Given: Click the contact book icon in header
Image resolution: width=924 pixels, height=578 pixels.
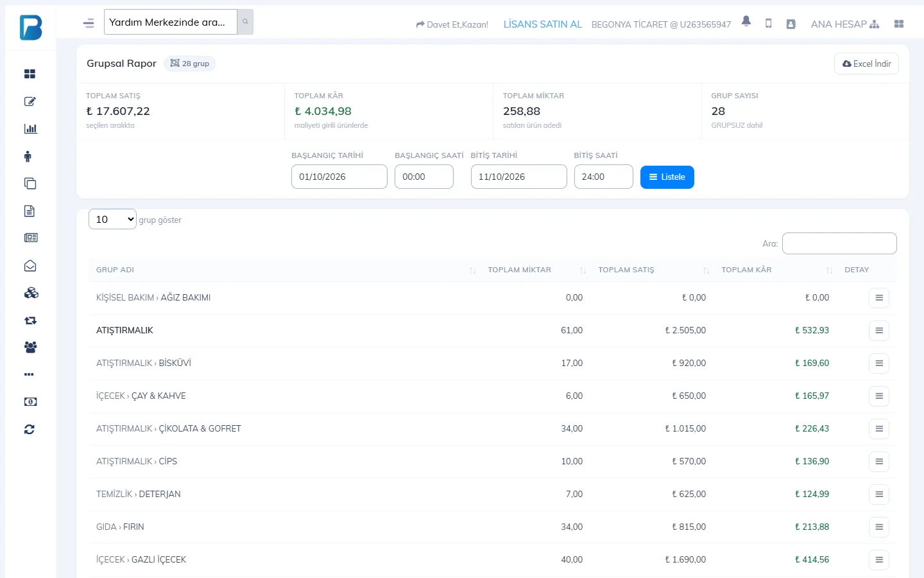Looking at the screenshot, I should tap(791, 24).
